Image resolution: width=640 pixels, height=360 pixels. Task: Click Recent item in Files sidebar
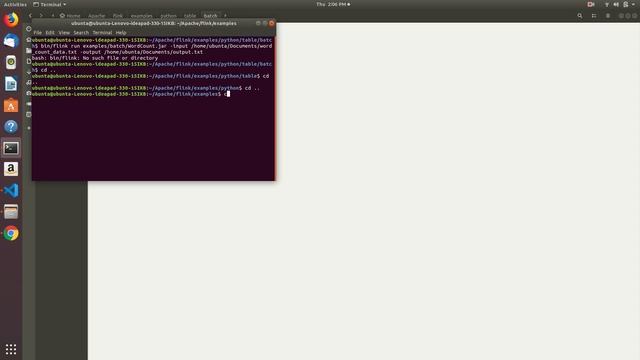pos(29,29)
